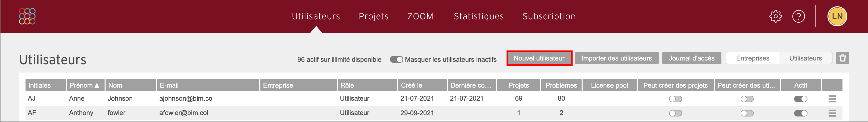Open settings with the gear icon
Viewport: 868px width, 122px height.
(775, 16)
